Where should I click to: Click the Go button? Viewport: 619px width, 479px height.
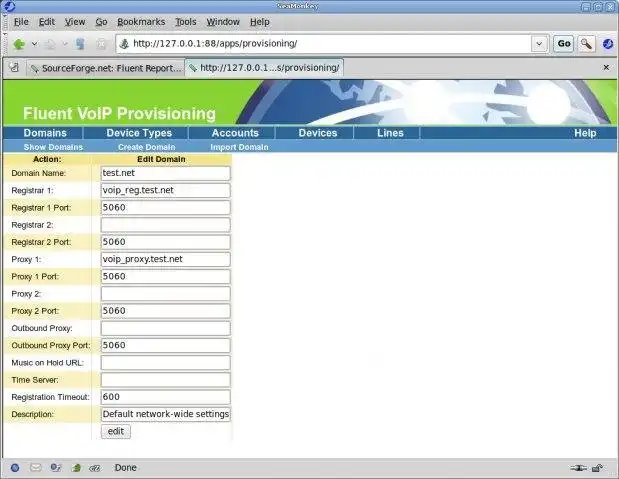[563, 43]
